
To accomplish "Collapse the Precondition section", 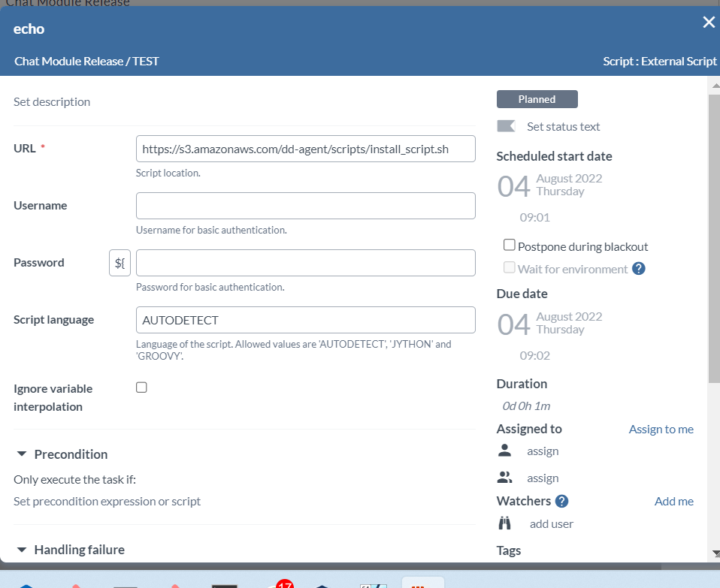I will pyautogui.click(x=22, y=454).
